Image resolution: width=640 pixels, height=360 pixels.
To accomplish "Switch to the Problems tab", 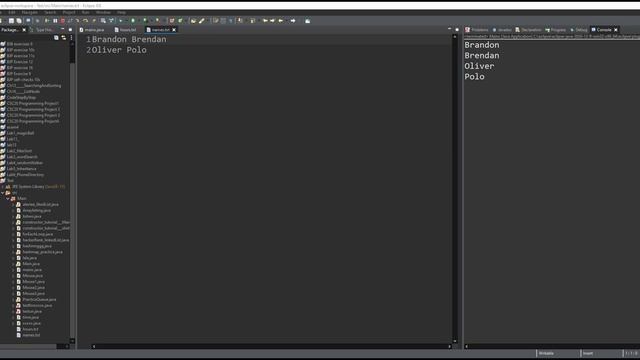I will click(477, 30).
